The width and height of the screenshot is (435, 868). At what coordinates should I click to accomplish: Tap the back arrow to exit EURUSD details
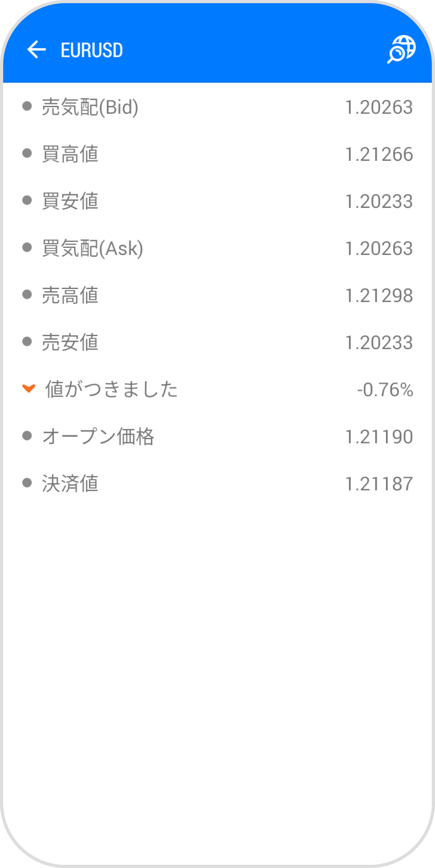pos(36,49)
